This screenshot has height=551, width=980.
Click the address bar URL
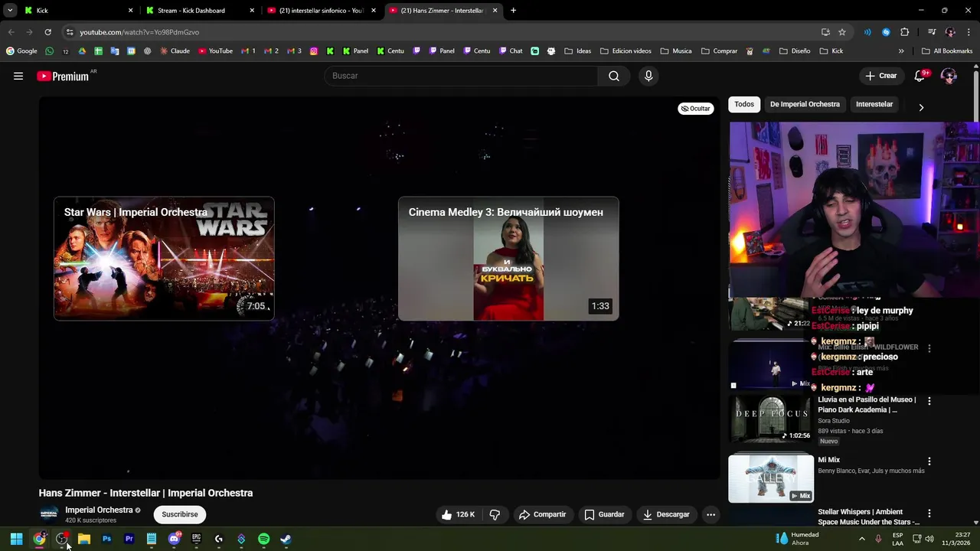click(139, 32)
